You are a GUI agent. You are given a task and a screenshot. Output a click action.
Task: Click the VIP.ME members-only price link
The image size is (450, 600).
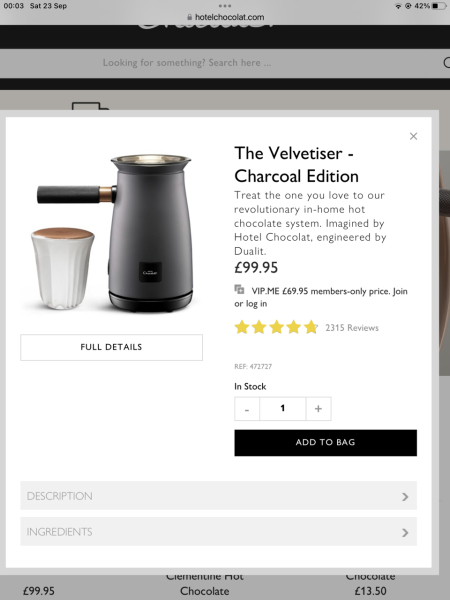(321, 297)
